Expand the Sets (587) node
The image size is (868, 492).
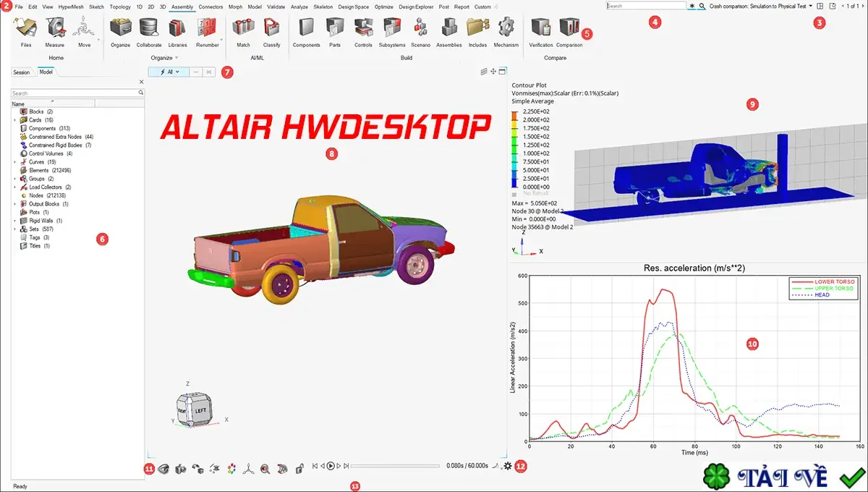coord(15,229)
